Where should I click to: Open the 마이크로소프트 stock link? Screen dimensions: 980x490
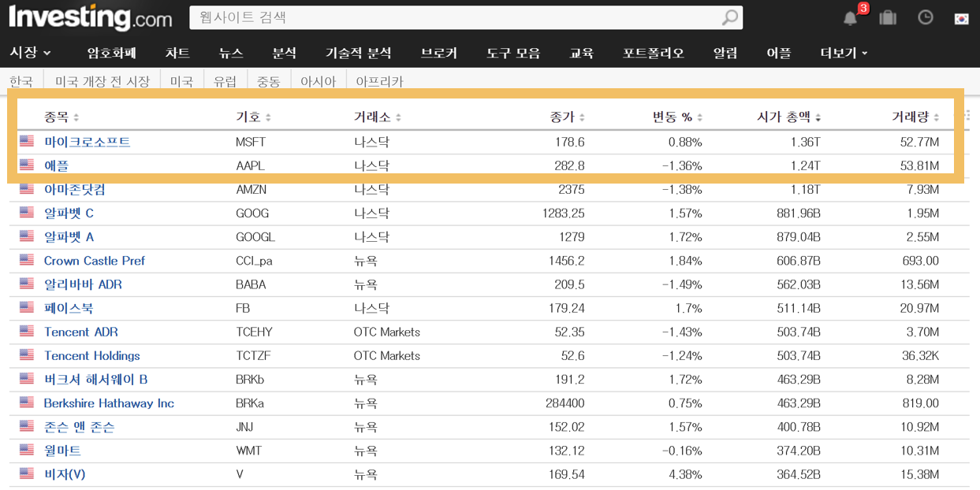87,142
